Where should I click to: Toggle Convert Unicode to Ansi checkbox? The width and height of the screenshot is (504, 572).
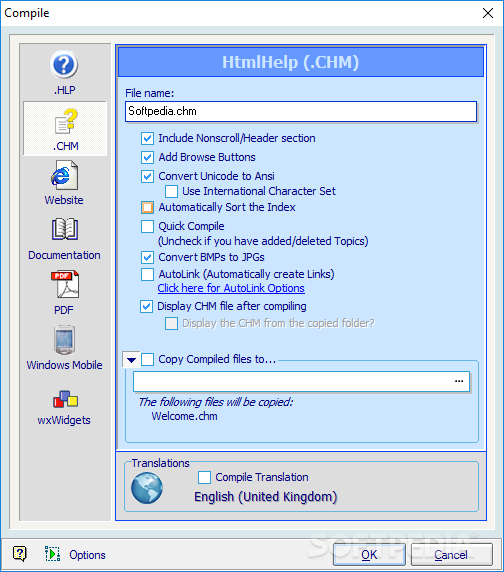tap(147, 176)
